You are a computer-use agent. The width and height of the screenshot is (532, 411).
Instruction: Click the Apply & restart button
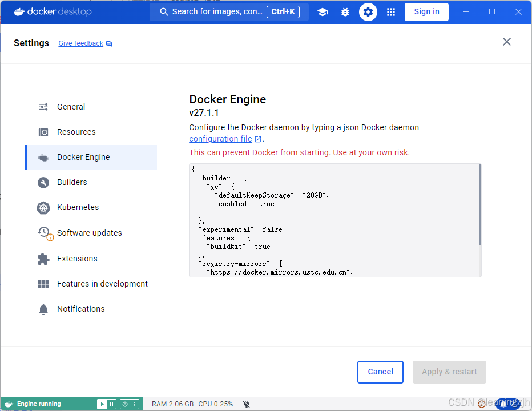[449, 372]
